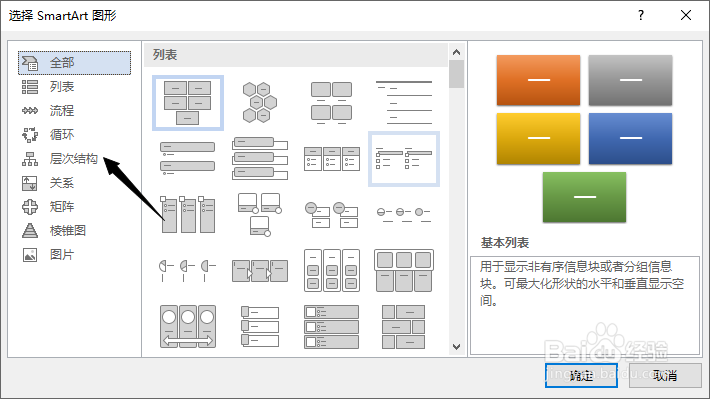Click the gallery scrollbar thumb

456,74
